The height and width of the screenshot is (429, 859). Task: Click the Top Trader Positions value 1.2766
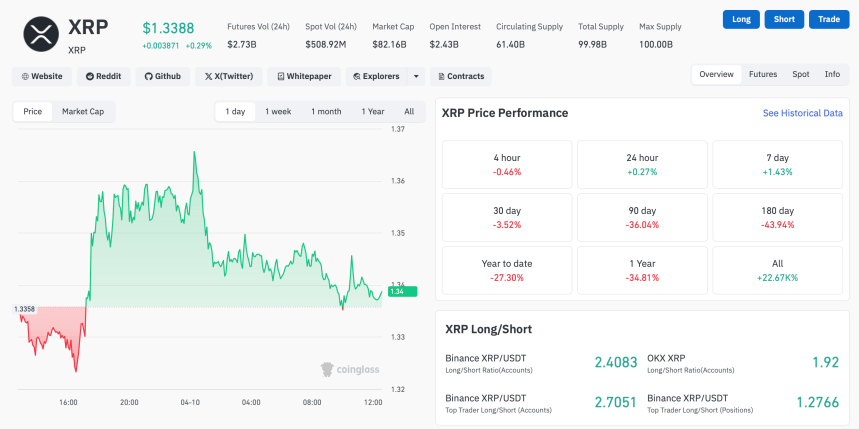(817, 402)
